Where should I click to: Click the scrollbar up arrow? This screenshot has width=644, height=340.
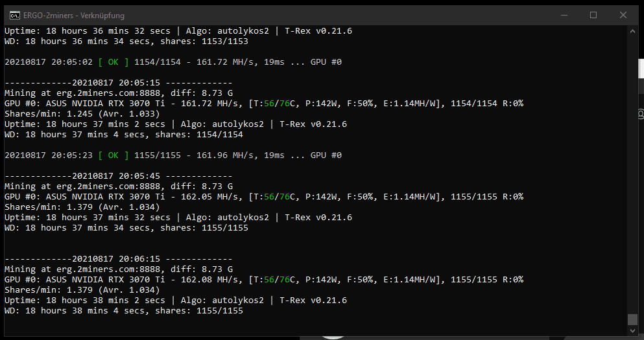[x=632, y=31]
